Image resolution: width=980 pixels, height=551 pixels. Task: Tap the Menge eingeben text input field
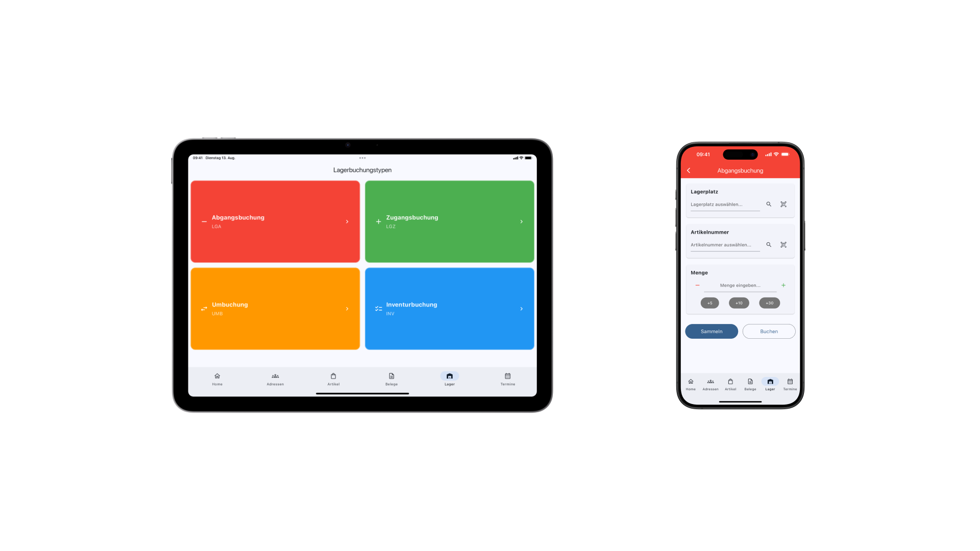(740, 285)
